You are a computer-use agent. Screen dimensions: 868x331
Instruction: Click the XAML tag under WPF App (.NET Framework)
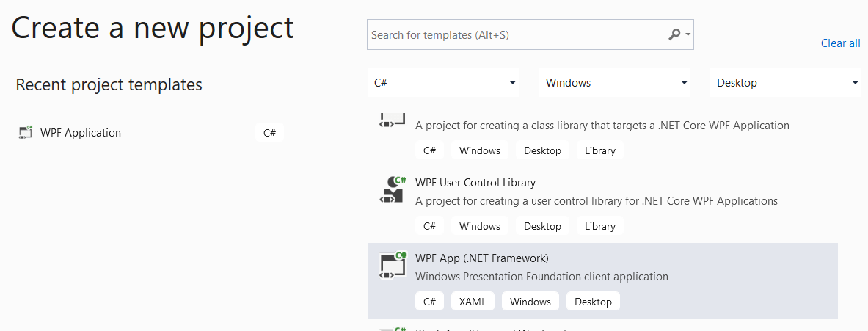pos(473,302)
